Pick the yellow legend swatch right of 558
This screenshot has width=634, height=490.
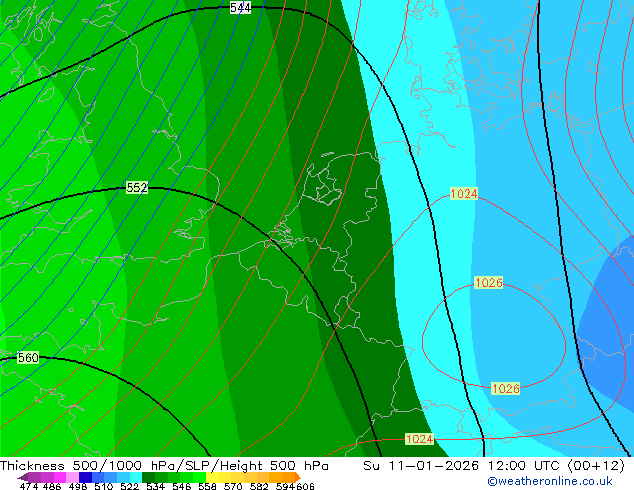coord(212,477)
